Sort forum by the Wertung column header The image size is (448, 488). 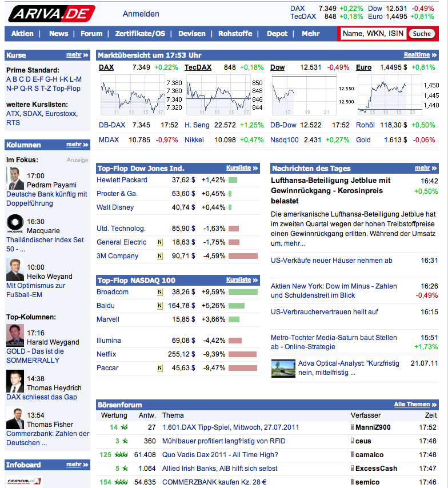[114, 415]
